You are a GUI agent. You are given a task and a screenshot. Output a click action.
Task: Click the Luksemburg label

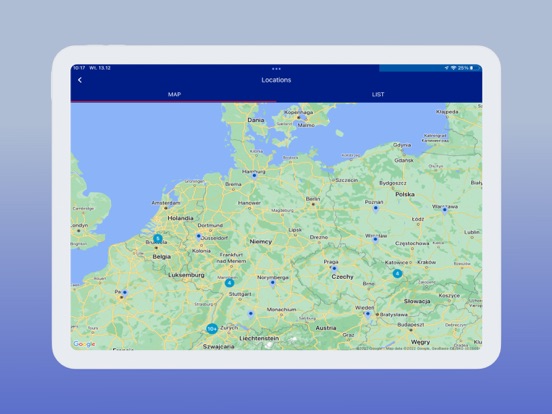pos(186,275)
